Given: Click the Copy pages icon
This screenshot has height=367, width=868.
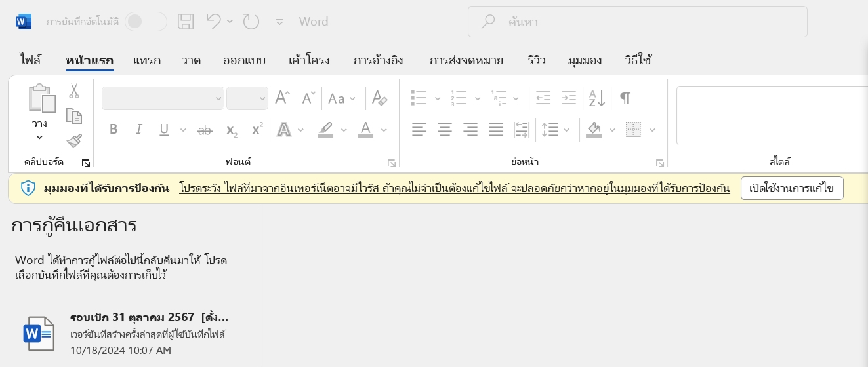Looking at the screenshot, I should pyautogui.click(x=74, y=116).
